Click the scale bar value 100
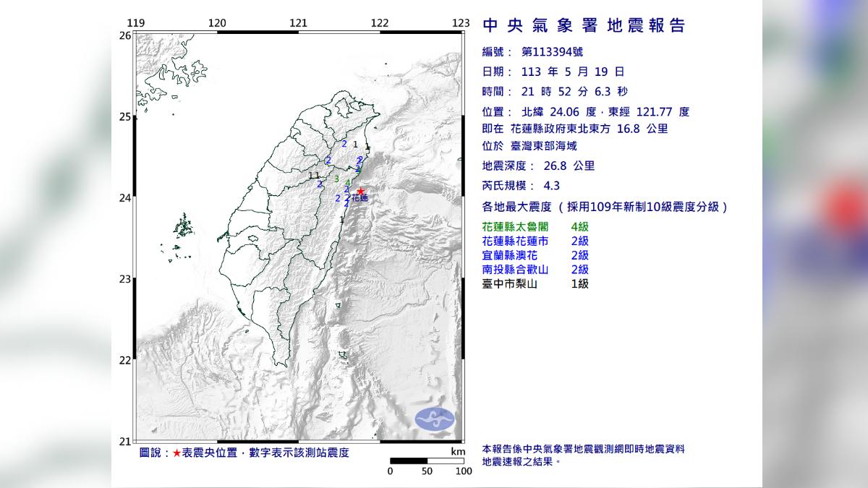The width and height of the screenshot is (868, 488). 464,472
